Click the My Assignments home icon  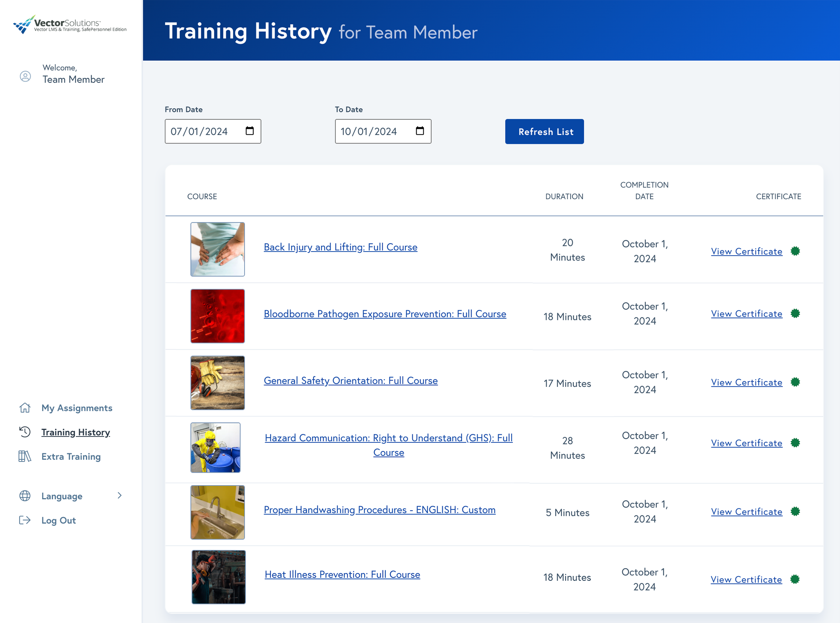(x=25, y=408)
